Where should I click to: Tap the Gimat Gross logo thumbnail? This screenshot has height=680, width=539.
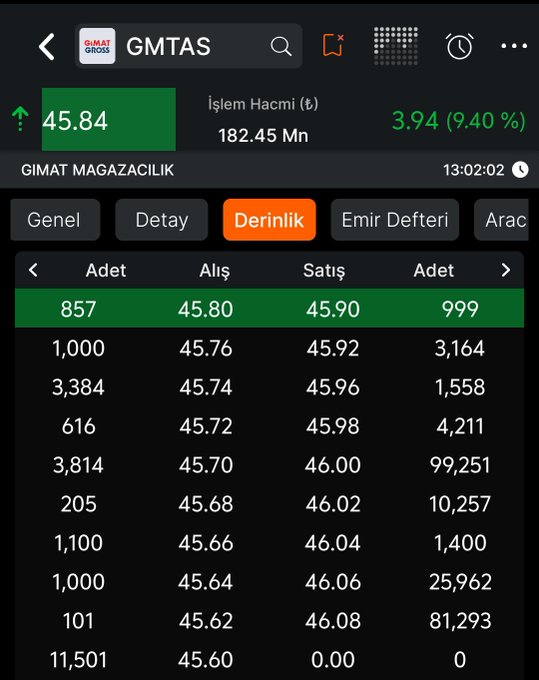click(97, 46)
